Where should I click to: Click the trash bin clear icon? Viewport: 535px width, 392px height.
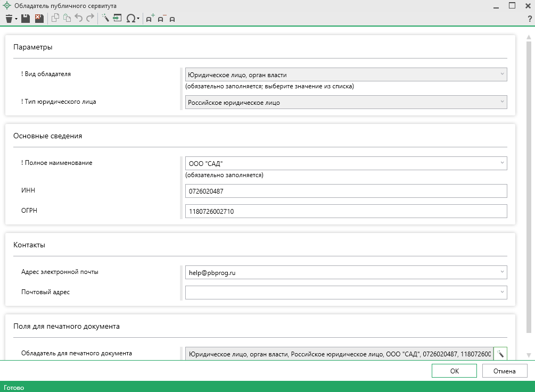coord(9,19)
